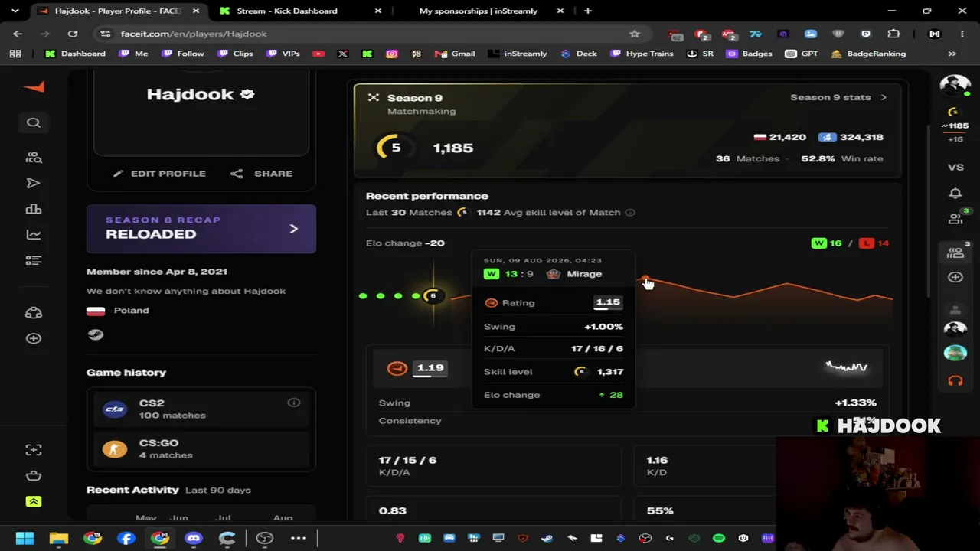
Task: Click the YouTube bookmark icon
Action: [x=318, y=54]
